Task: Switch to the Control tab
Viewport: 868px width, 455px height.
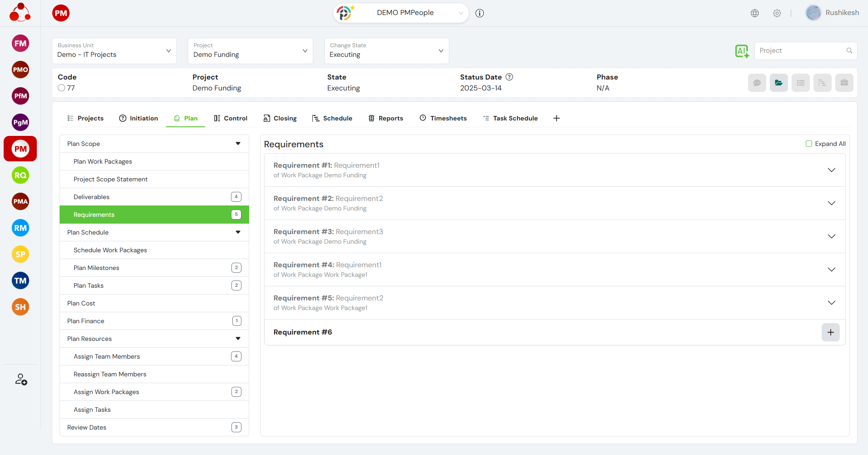Action: pos(231,118)
